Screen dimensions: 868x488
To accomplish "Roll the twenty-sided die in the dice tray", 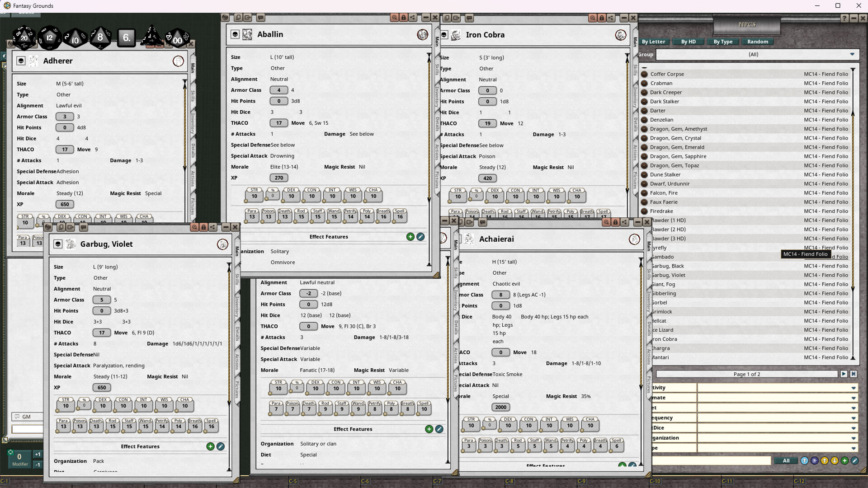I will click(x=24, y=38).
